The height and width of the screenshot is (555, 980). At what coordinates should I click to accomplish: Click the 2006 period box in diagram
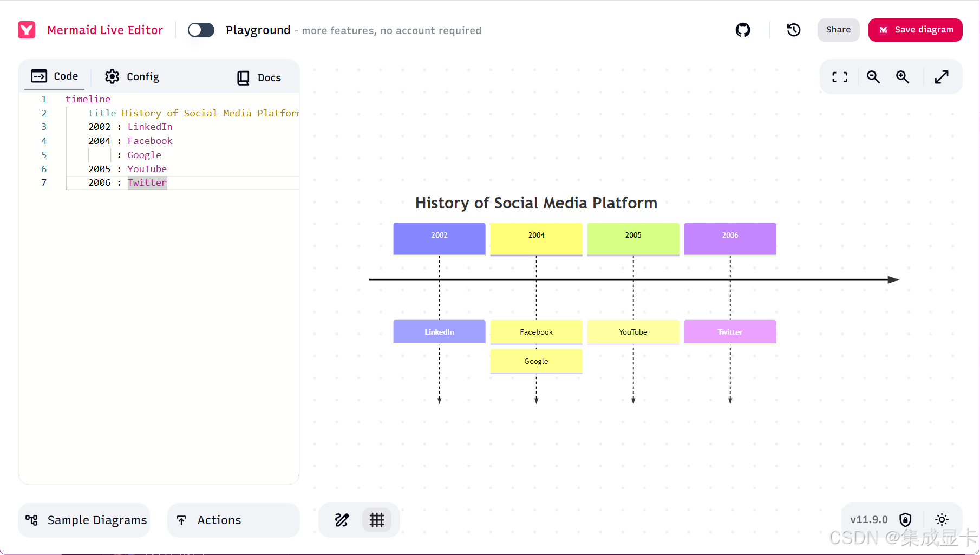(730, 239)
